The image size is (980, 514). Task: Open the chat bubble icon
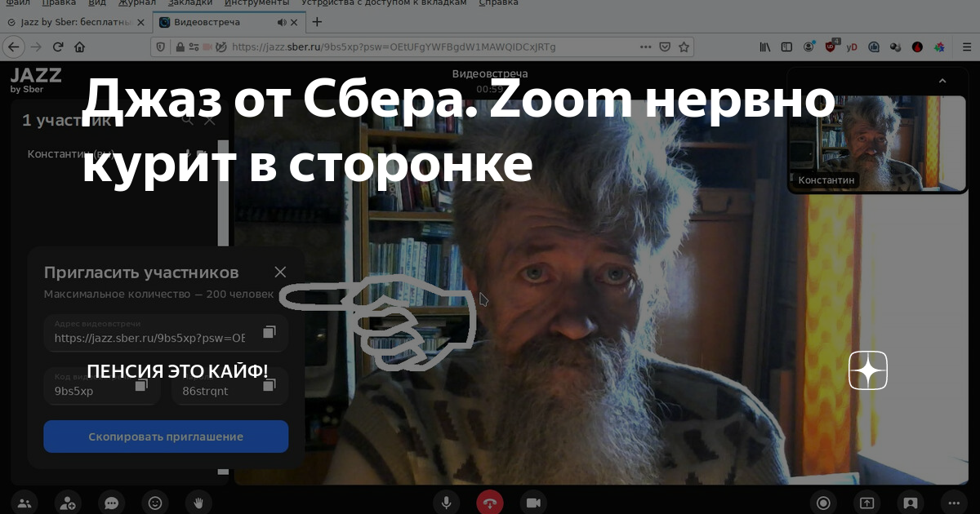(x=111, y=503)
